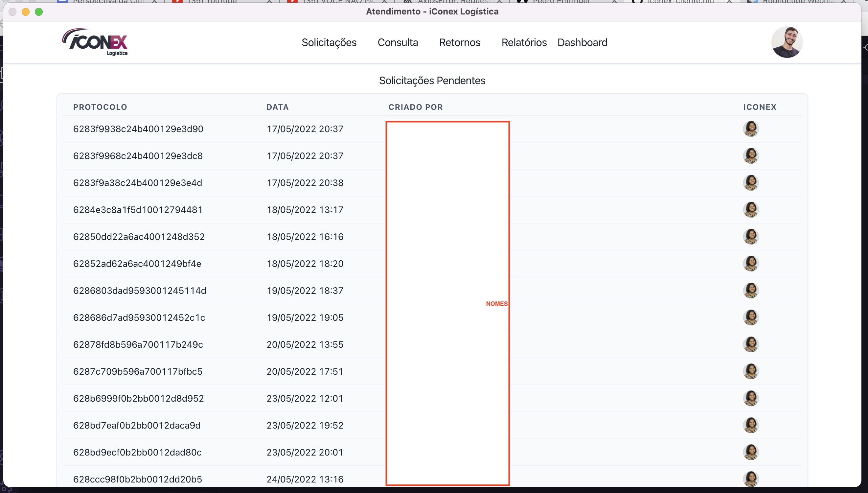Click the agent avatar for protocol 628bd9ecf0b2bb0012dad80c
The width and height of the screenshot is (868, 493).
tap(751, 452)
